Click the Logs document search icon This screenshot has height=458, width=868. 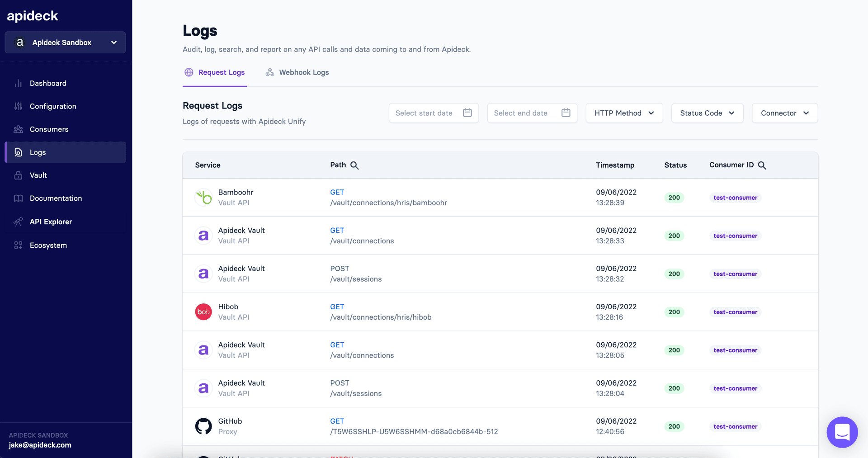[x=18, y=152]
